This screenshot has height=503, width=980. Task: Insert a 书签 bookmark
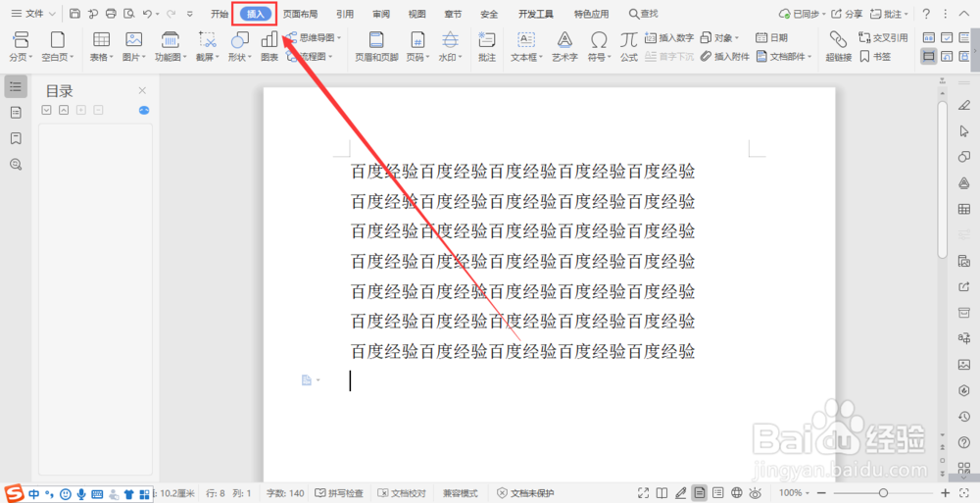[875, 56]
